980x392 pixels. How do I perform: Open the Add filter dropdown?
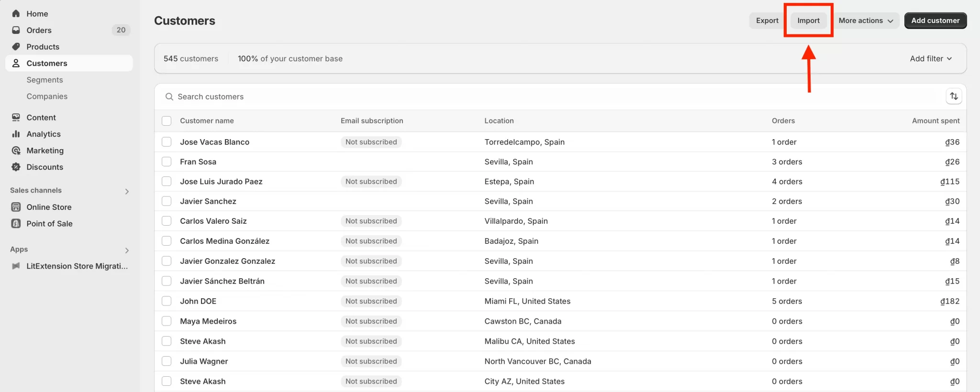(x=931, y=58)
